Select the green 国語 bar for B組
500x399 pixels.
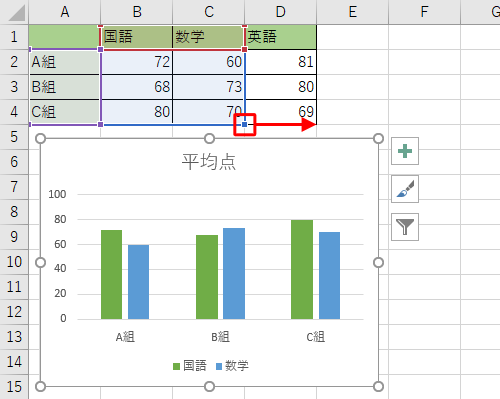click(207, 277)
